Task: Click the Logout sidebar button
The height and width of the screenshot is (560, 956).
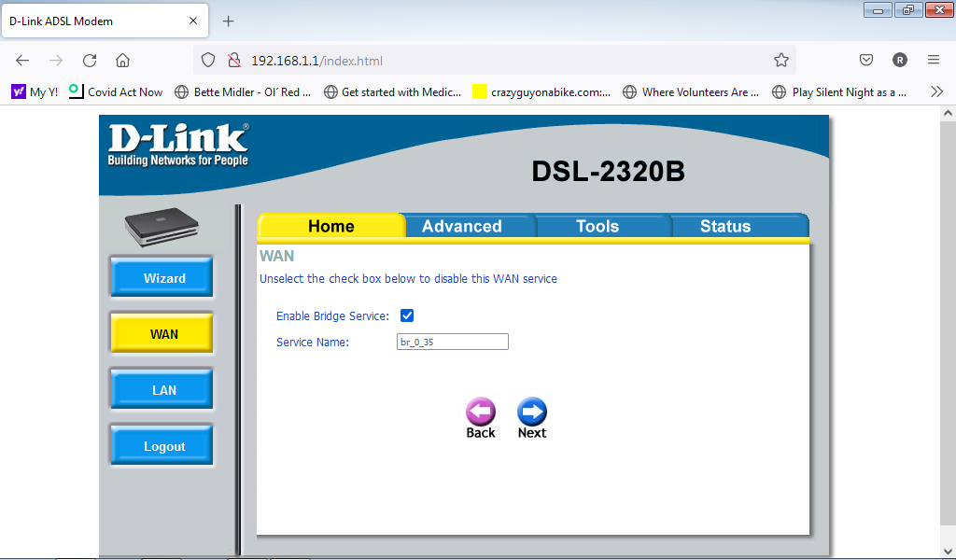Action: tap(162, 446)
